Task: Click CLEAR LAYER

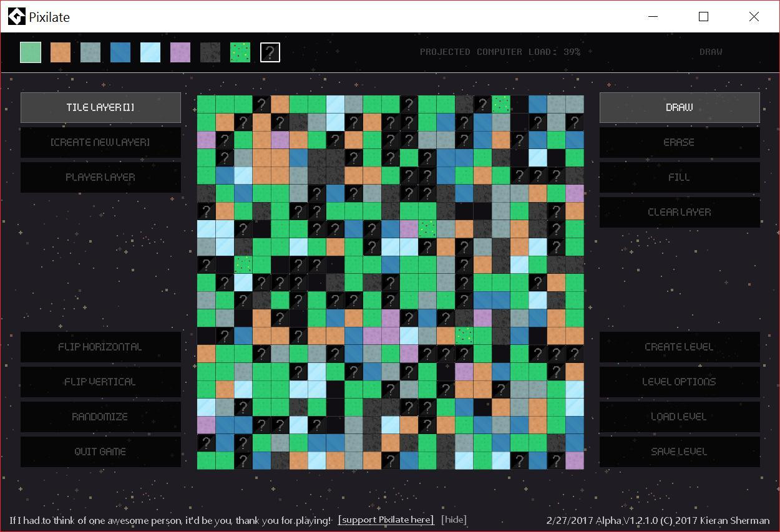Action: click(680, 212)
